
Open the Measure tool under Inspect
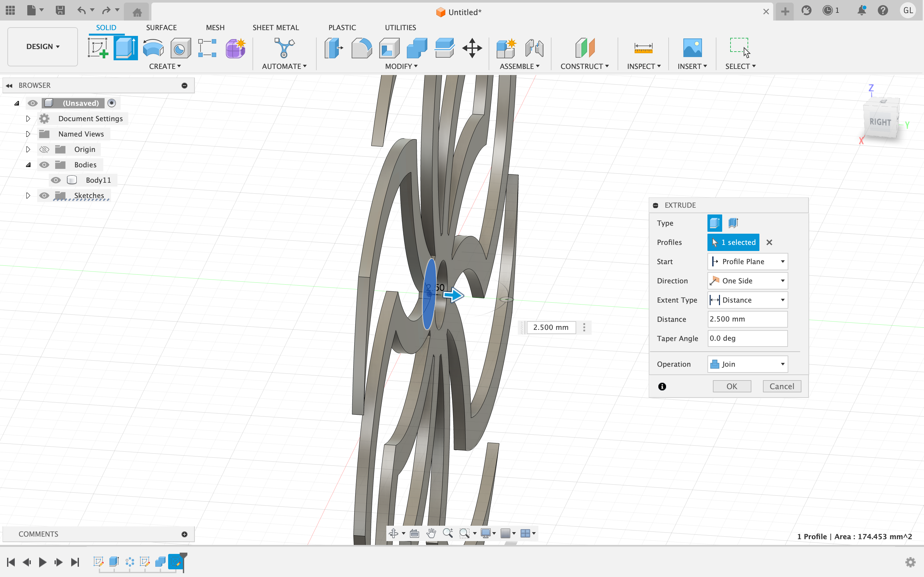643,48
